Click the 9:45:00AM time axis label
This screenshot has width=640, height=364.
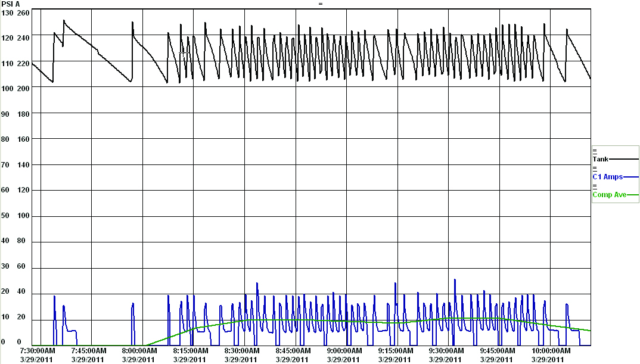coord(497,350)
